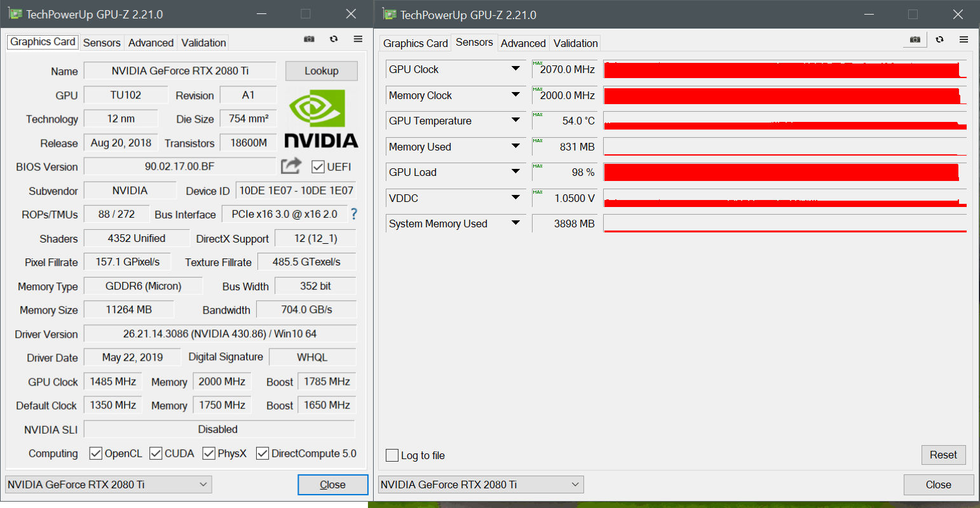
Task: Click the question mark beside Bus Interface
Action: 353,214
